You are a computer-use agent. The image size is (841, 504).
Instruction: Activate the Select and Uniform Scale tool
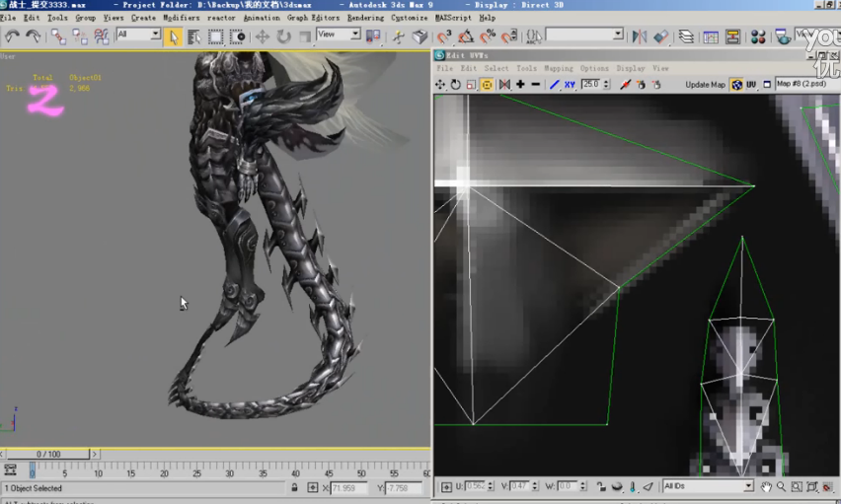click(305, 36)
